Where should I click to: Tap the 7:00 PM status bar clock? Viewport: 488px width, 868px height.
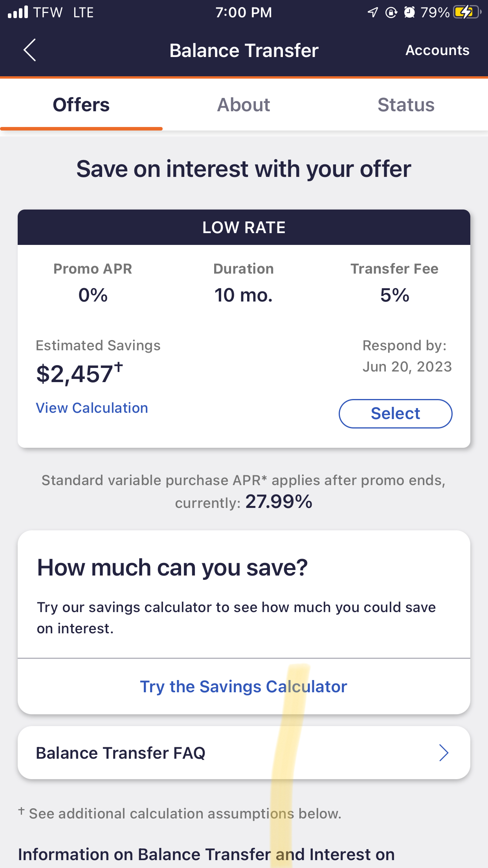(244, 13)
